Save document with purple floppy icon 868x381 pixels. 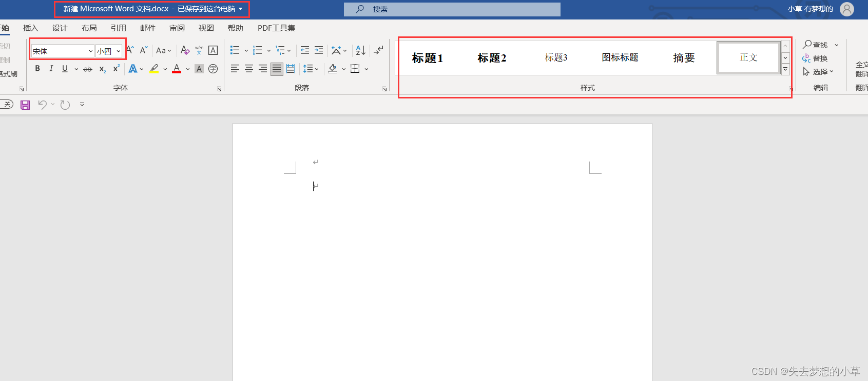25,105
